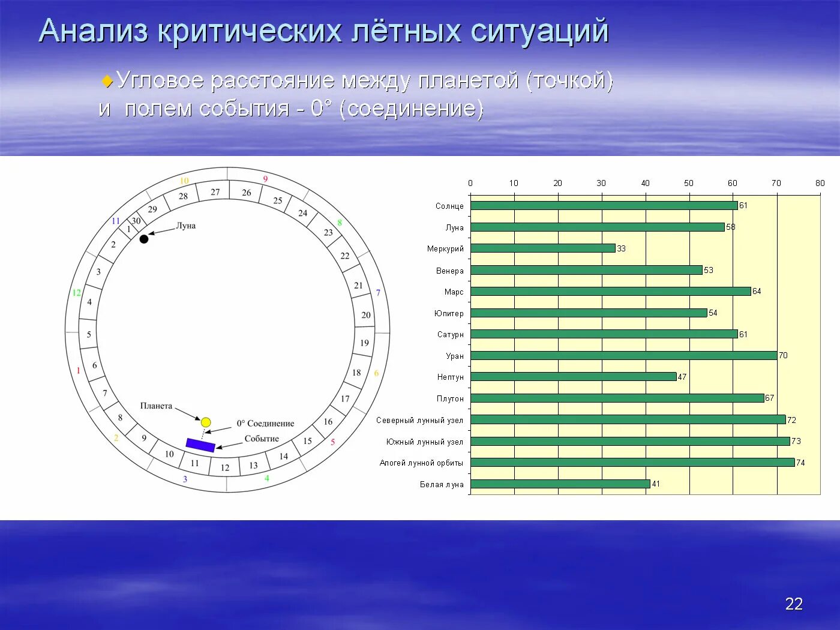
Task: Click the Плутон bar with value 67
Action: [x=617, y=398]
